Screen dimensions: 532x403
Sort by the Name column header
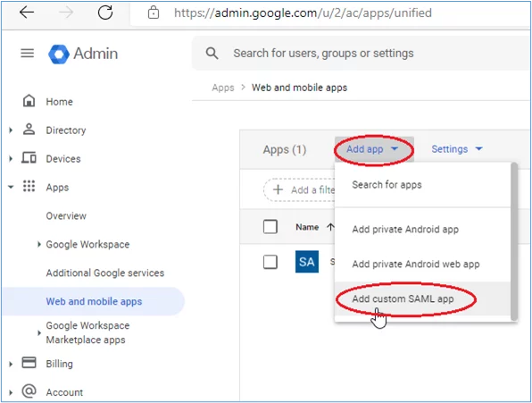(x=307, y=227)
